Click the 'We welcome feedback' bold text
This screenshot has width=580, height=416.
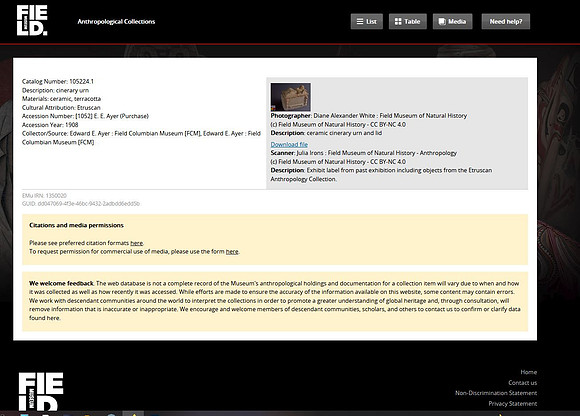click(x=61, y=283)
